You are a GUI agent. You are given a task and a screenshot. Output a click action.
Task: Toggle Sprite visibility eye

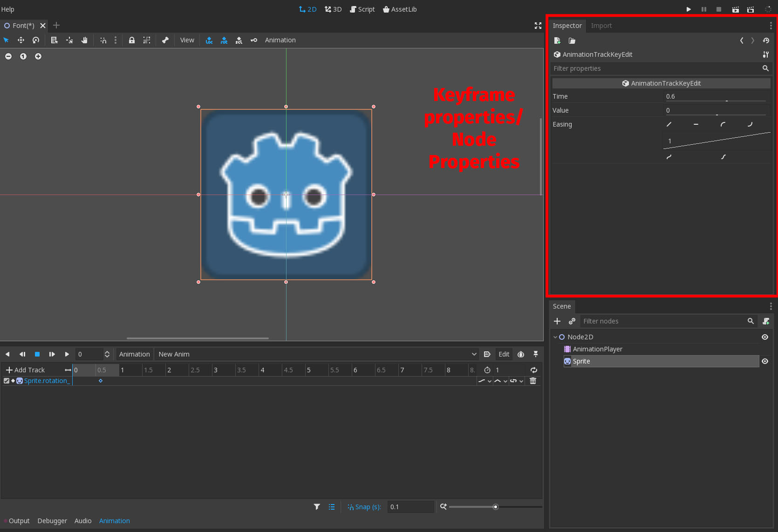point(765,361)
